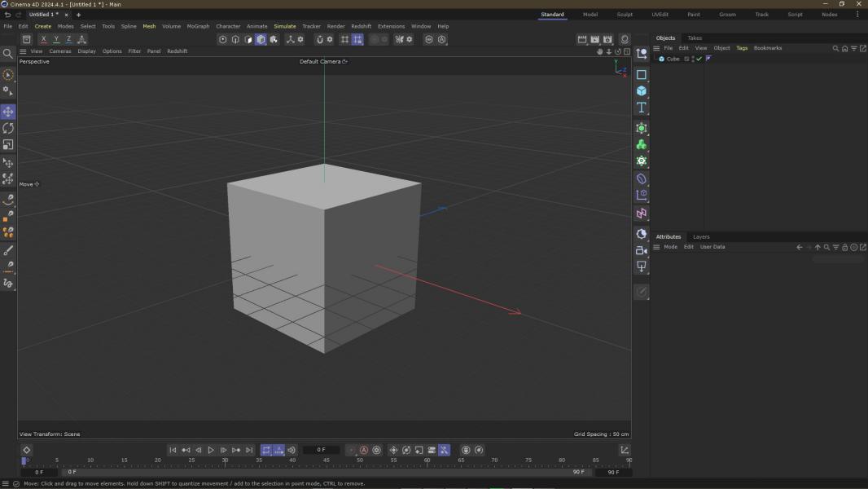Viewport: 868px width, 489px height.
Task: Toggle timeline loop playback mode
Action: tap(266, 450)
